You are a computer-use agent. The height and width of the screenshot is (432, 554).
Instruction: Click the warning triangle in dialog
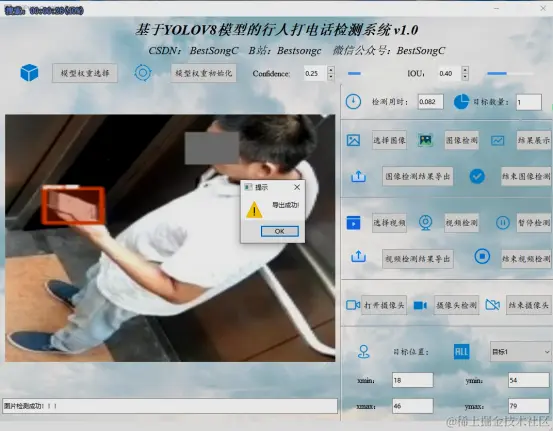[254, 209]
